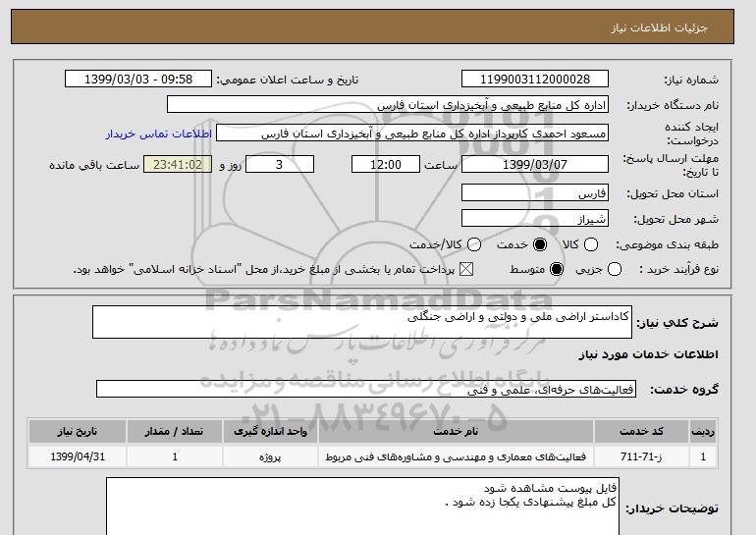Click the remaining time 23:41:02 field
Viewport: 756px width, 535px height.
click(178, 164)
